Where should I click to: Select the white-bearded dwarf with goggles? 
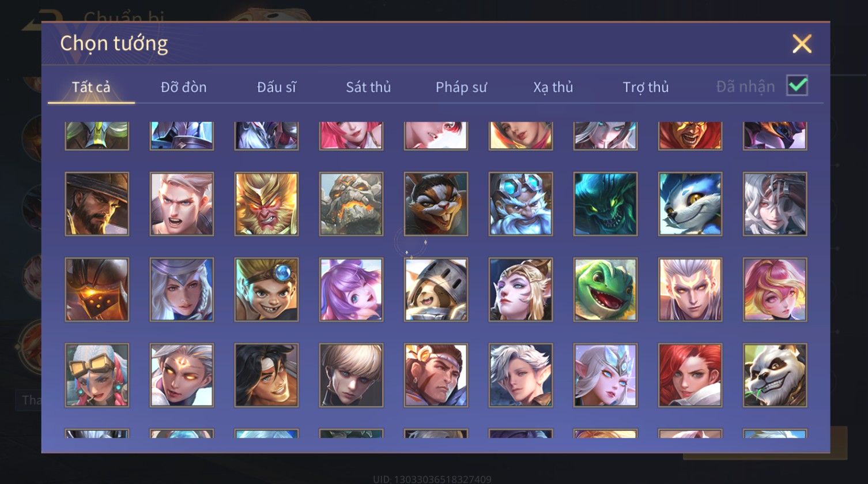pos(520,204)
